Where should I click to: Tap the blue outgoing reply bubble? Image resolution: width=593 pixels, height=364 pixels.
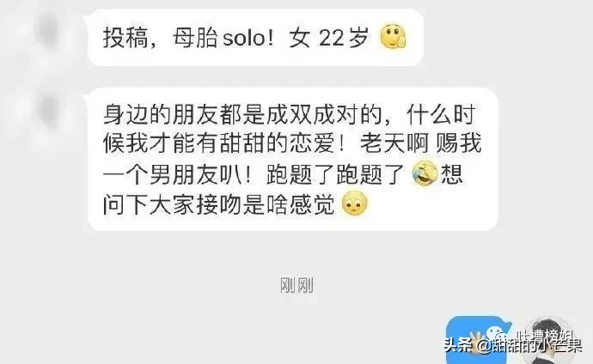(x=478, y=340)
